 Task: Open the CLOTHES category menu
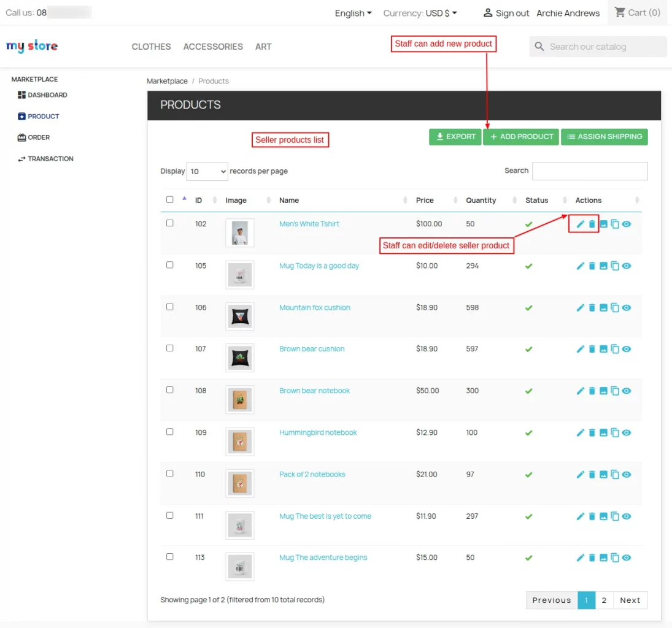[151, 47]
